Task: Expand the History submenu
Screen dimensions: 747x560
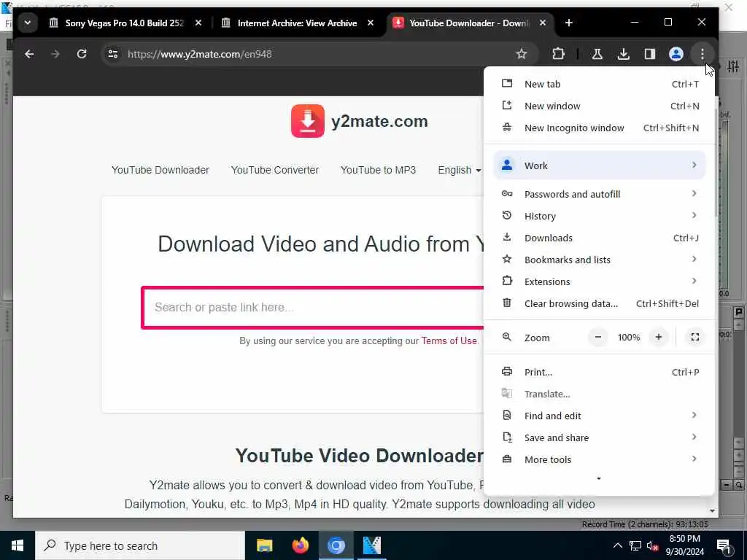Action: [x=600, y=216]
